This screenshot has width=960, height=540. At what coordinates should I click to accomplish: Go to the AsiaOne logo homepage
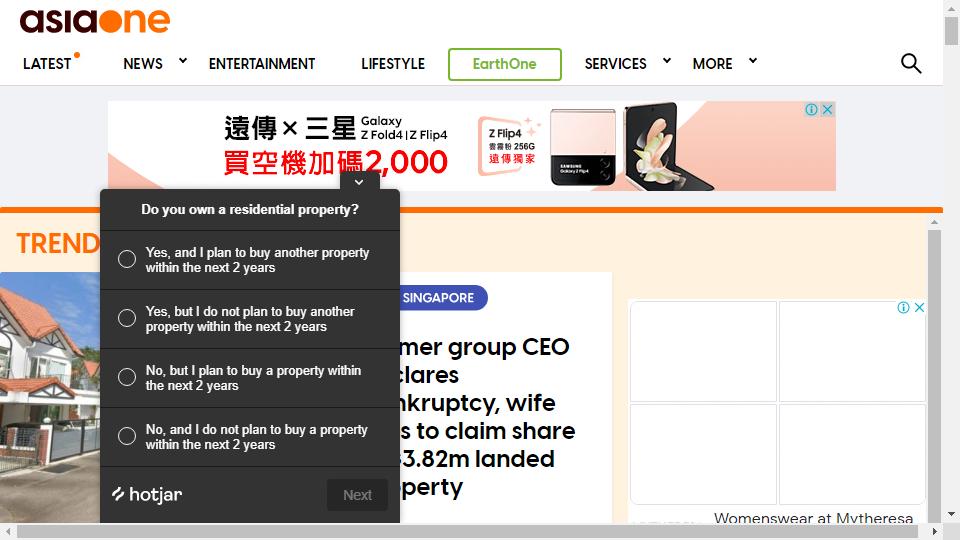click(95, 21)
